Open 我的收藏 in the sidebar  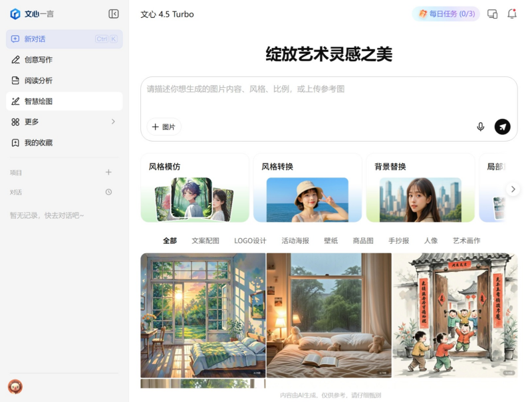pos(39,143)
